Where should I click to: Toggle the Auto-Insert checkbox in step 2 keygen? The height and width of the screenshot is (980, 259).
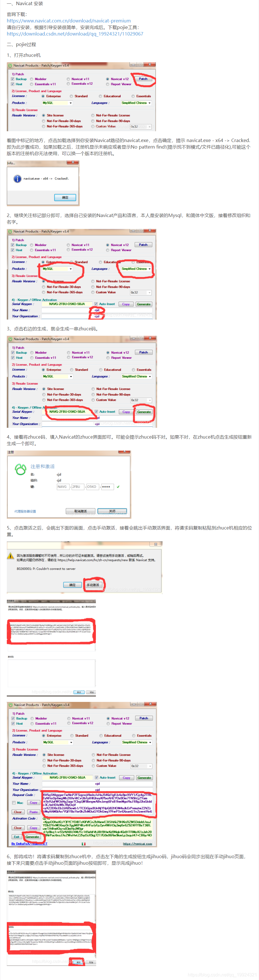[x=96, y=304]
